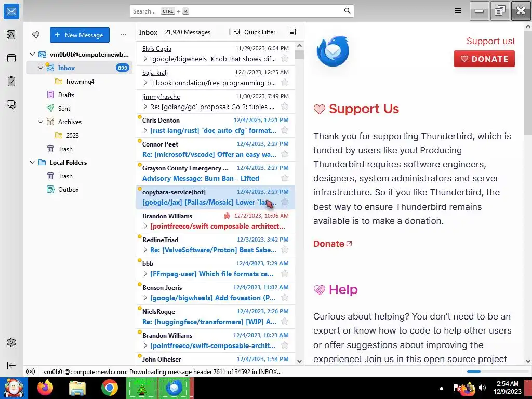Viewport: 532px width, 399px height.
Task: Open the NielsRogge huggingface message
Action: click(x=216, y=316)
